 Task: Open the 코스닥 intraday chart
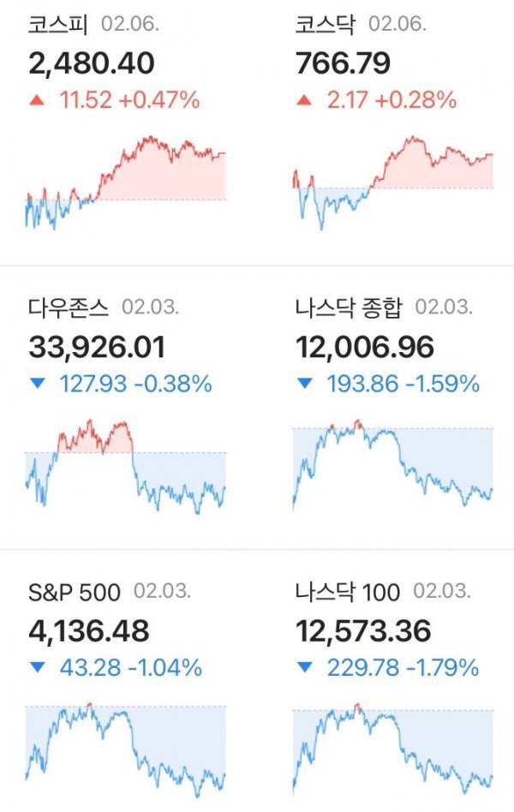[392, 182]
